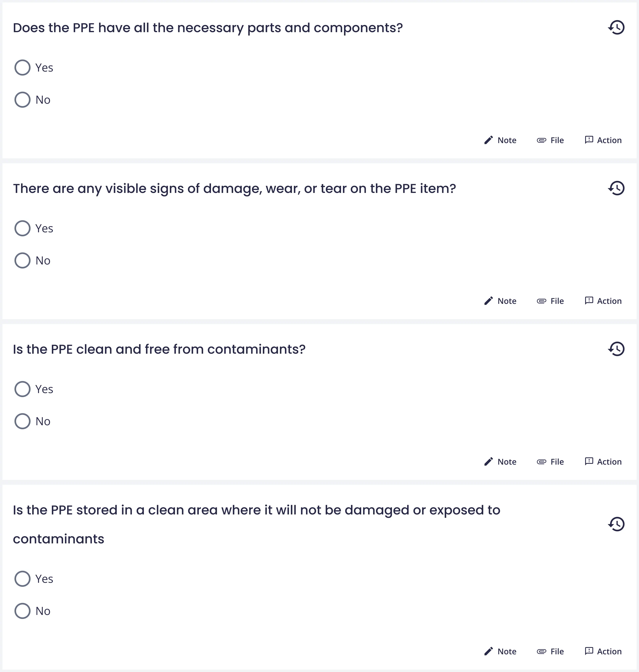Add a note to the parts and components question
This screenshot has height=672, width=639.
500,140
